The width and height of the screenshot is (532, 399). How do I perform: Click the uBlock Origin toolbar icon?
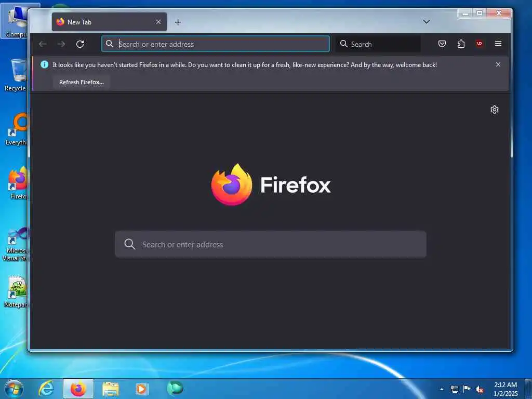(x=480, y=44)
